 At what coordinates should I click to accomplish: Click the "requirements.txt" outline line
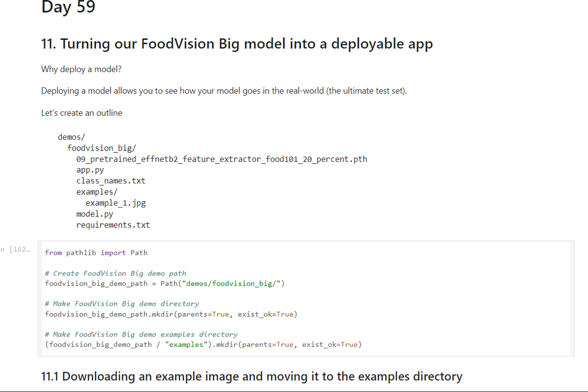click(113, 225)
